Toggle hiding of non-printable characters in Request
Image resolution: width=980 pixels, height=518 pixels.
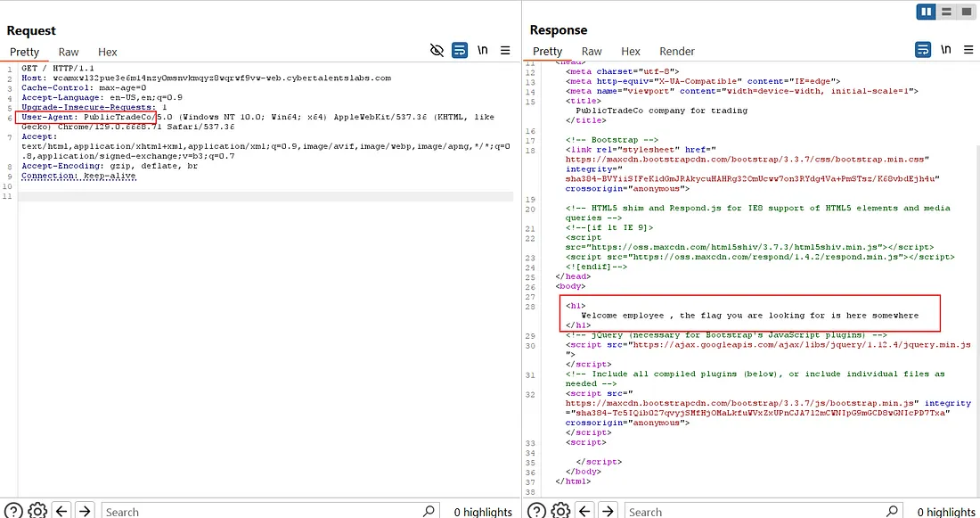(437, 50)
